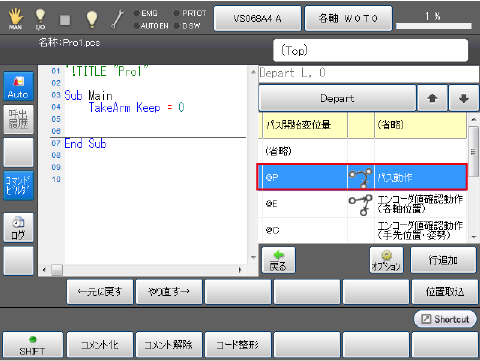
Task: Select the @E encoder check list row
Action: pyautogui.click(x=362, y=204)
